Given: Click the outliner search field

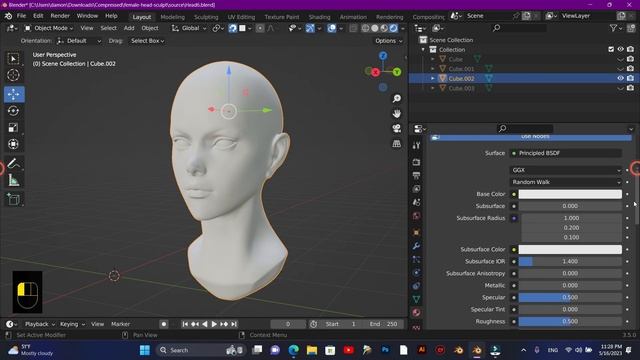Looking at the screenshot, I should point(518,28).
